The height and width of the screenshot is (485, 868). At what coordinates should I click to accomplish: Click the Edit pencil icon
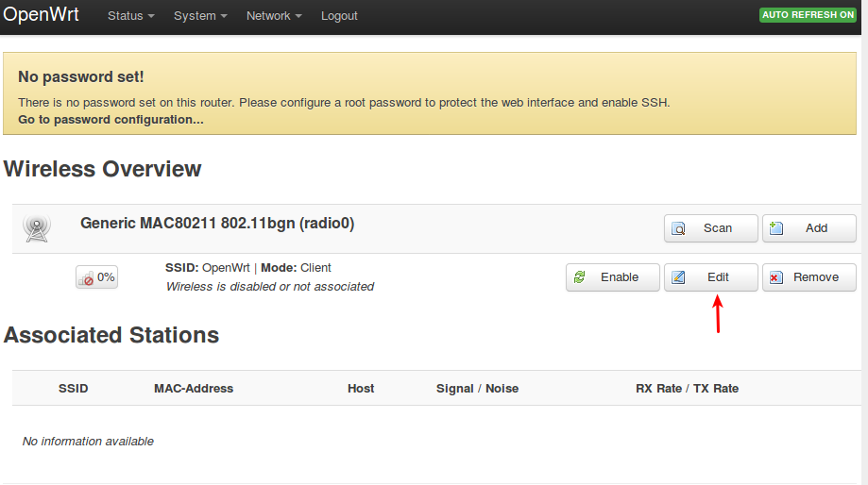(x=678, y=277)
